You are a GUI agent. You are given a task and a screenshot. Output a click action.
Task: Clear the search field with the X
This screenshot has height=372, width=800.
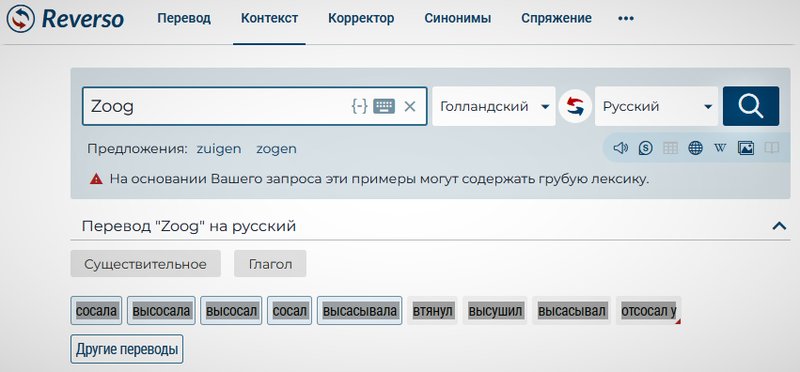410,106
